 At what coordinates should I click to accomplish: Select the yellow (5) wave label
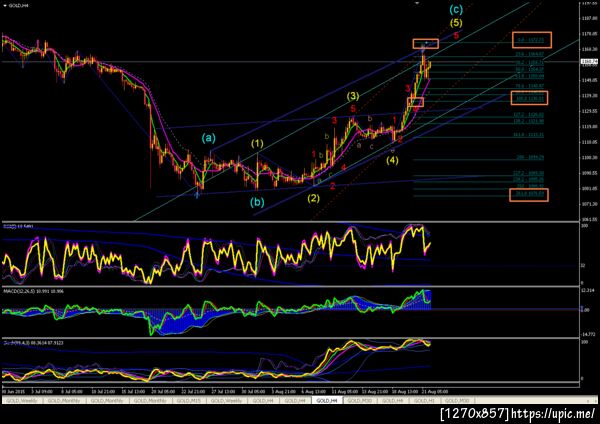[456, 23]
